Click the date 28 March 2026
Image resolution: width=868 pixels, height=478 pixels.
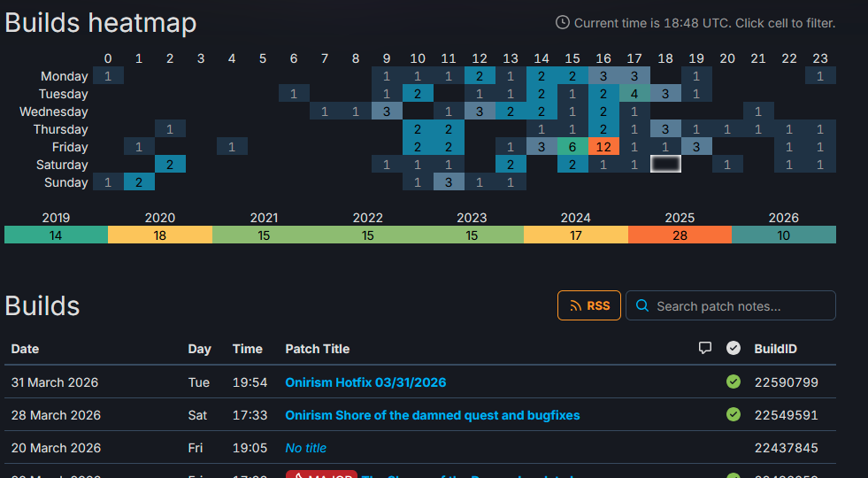pos(56,415)
